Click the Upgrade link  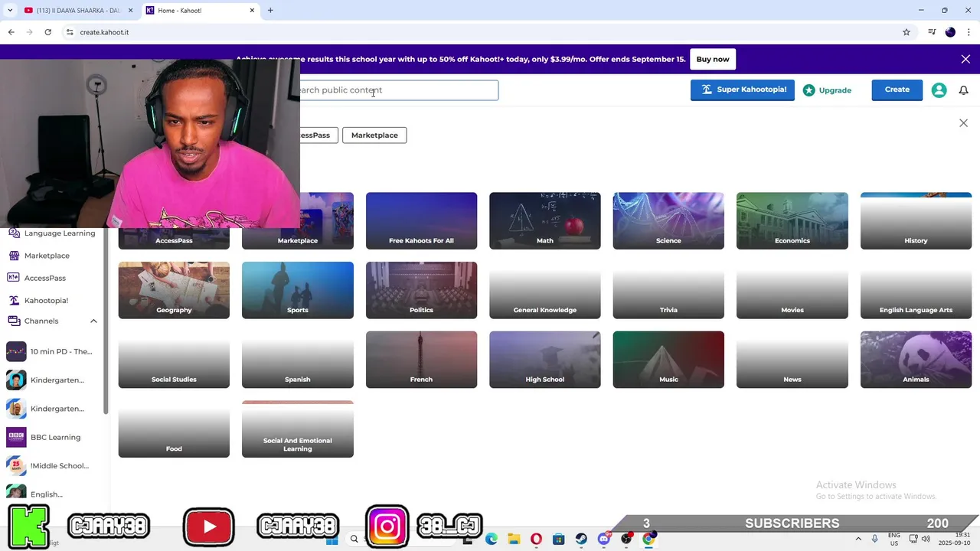point(827,90)
